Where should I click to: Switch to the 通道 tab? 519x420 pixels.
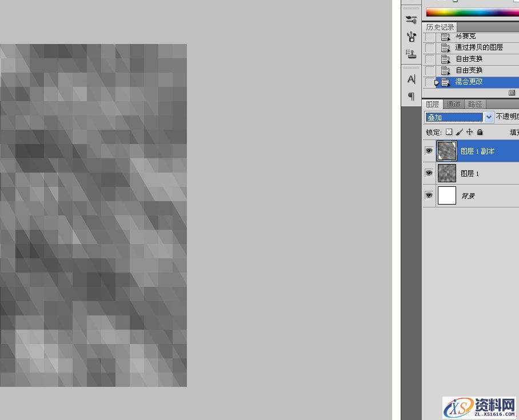(453, 104)
